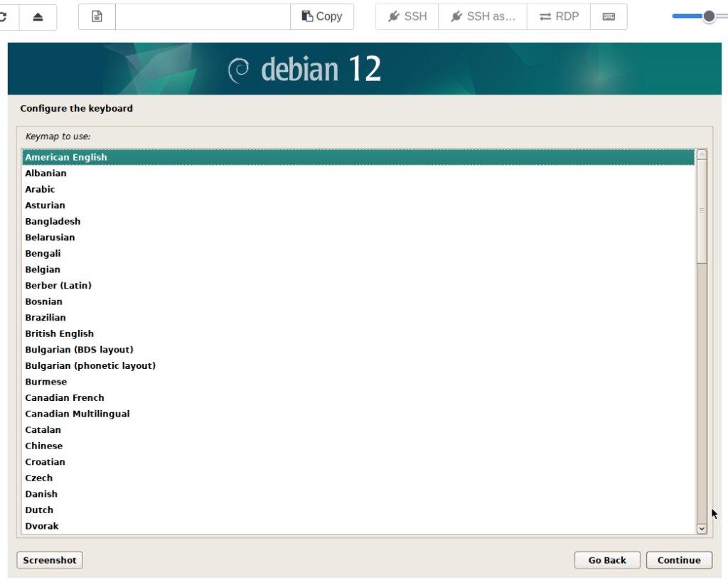
Task: Click the Copy button
Action: tap(322, 16)
